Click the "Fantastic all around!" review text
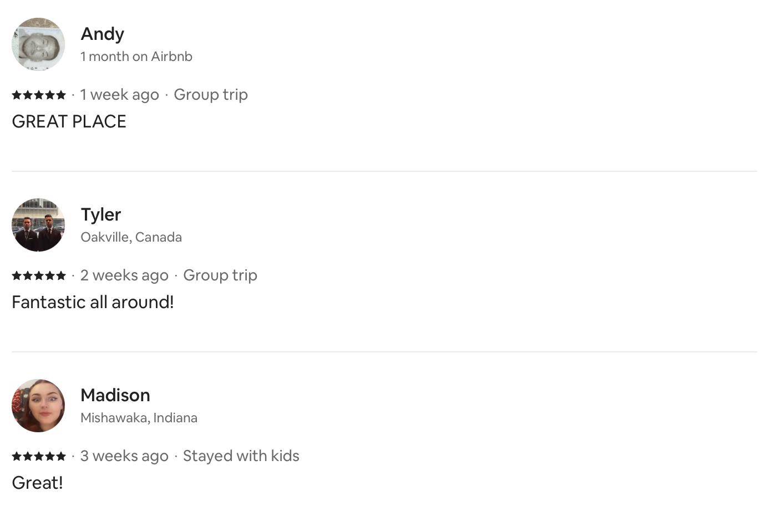The width and height of the screenshot is (771, 532). [93, 302]
